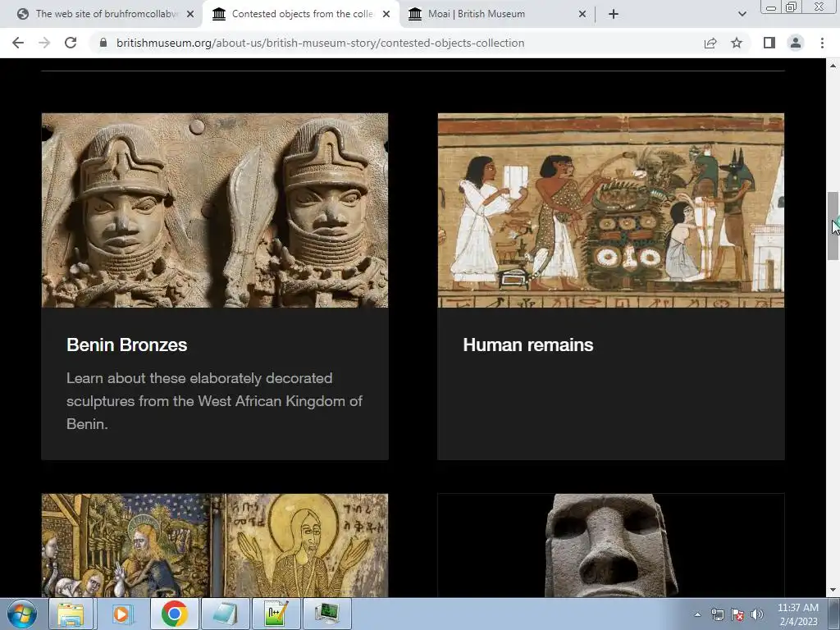The image size is (840, 630).
Task: Open the volume control speaker icon
Action: [x=757, y=614]
